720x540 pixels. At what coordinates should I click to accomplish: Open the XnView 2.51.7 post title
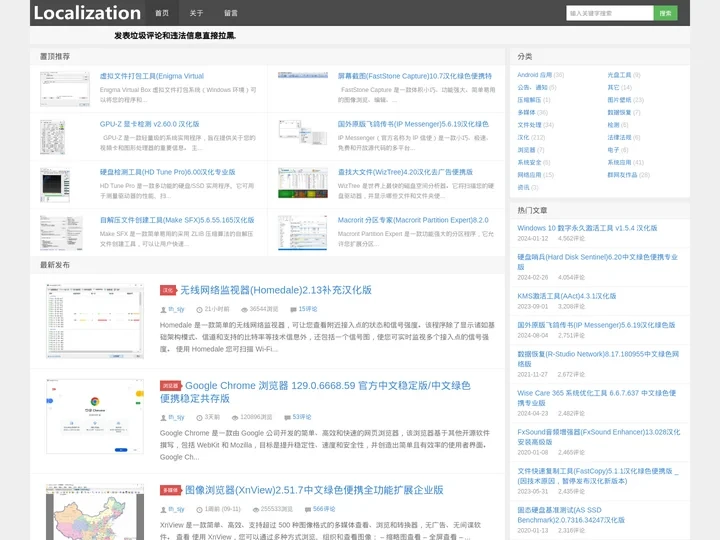point(314,490)
